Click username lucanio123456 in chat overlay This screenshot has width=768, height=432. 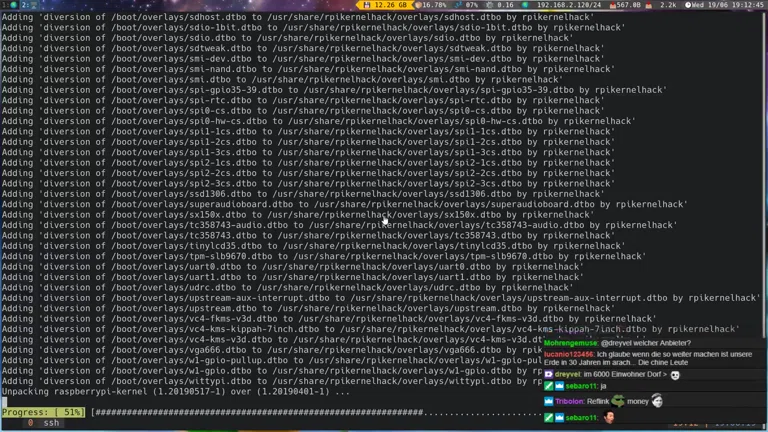click(x=569, y=354)
